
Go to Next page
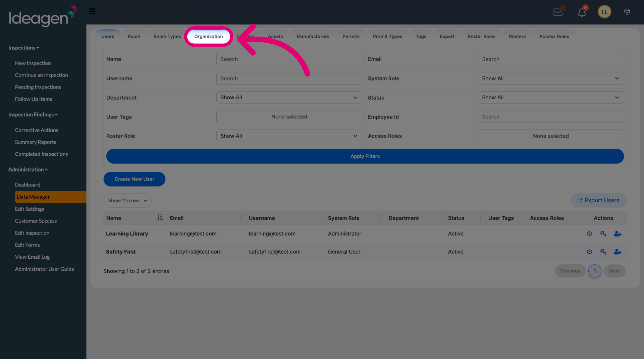point(614,271)
